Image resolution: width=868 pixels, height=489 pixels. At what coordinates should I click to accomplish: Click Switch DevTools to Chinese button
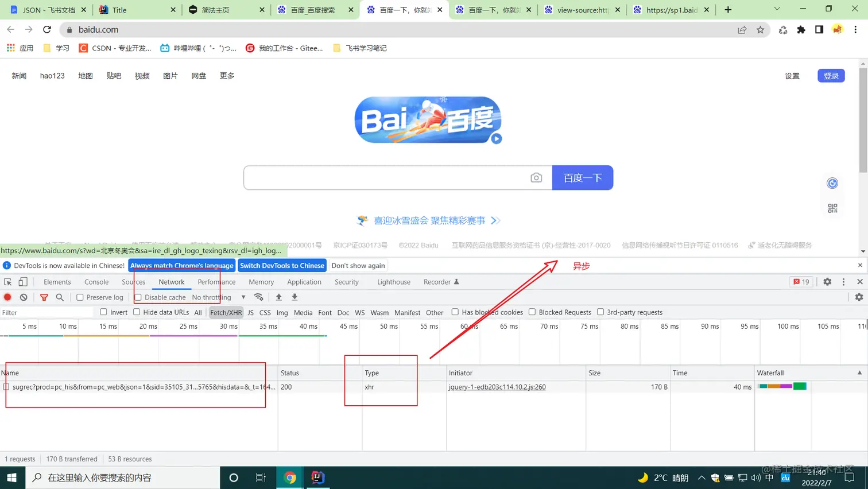coord(282,266)
